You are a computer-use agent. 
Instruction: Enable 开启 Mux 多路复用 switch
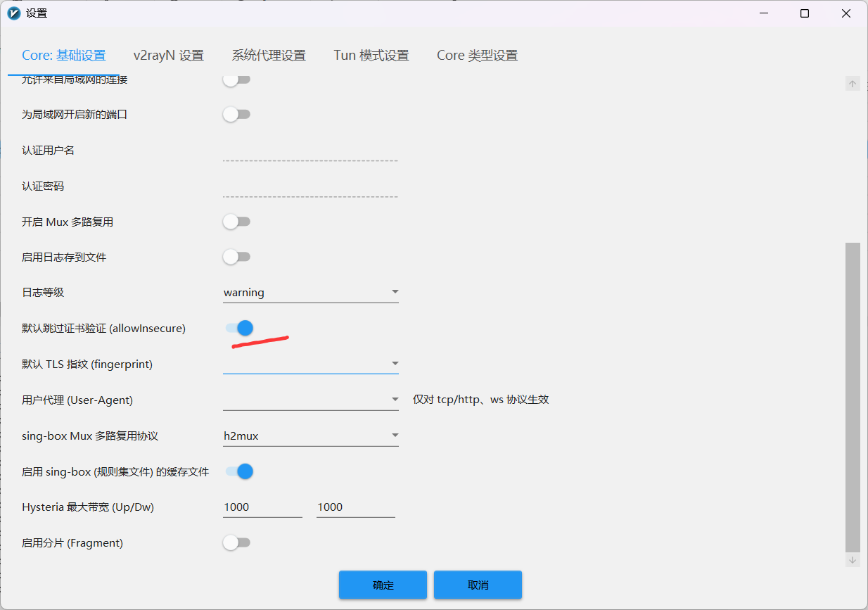click(x=236, y=222)
